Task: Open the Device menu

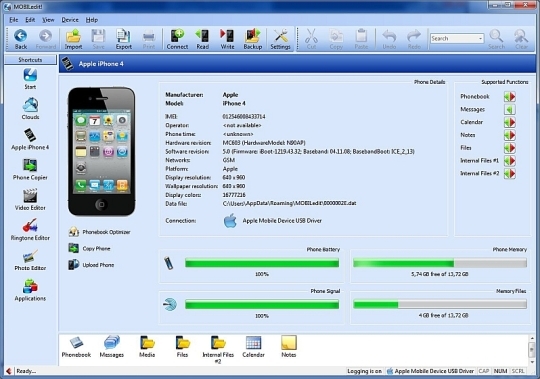Action: (x=70, y=20)
